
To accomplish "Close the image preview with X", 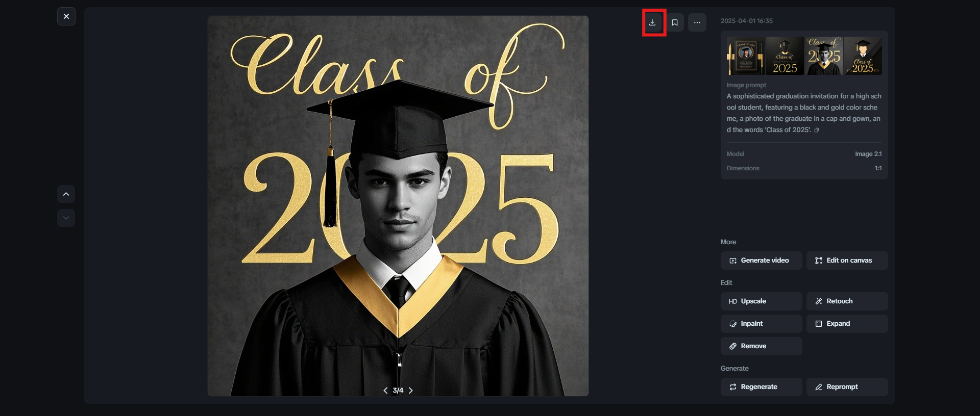I will (66, 16).
